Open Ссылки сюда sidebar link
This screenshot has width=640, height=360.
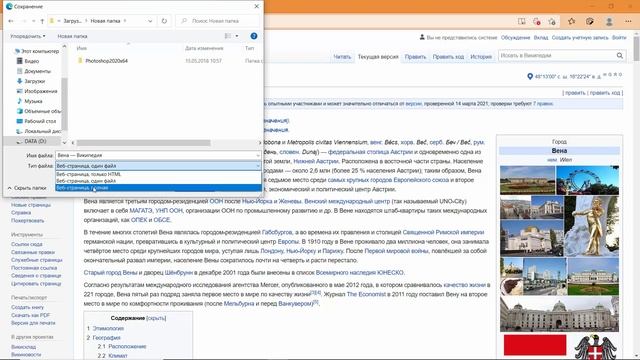(27, 244)
